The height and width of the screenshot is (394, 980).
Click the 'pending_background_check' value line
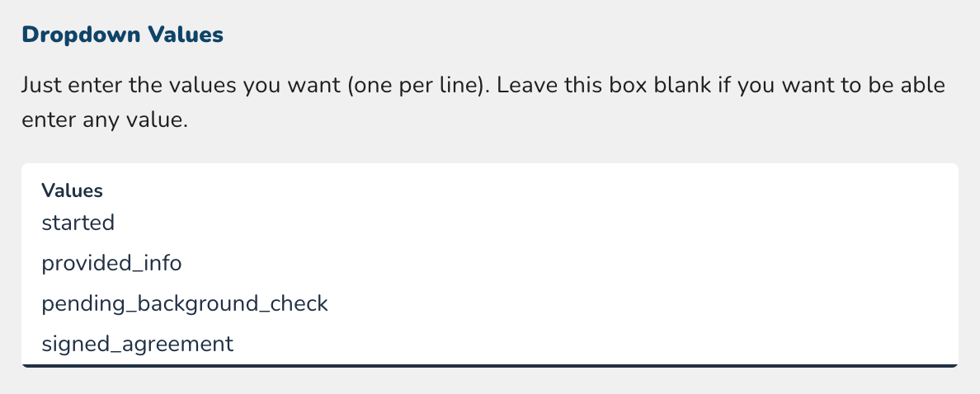coord(185,303)
